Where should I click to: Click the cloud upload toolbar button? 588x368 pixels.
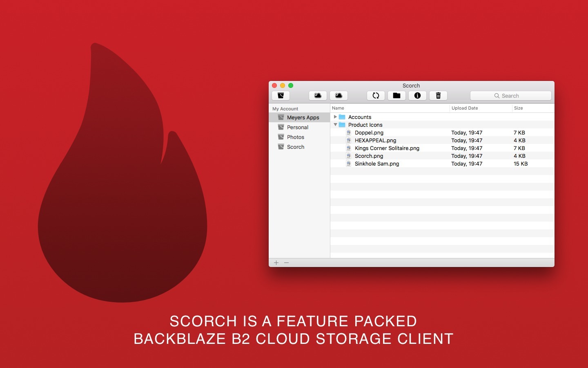coord(318,96)
